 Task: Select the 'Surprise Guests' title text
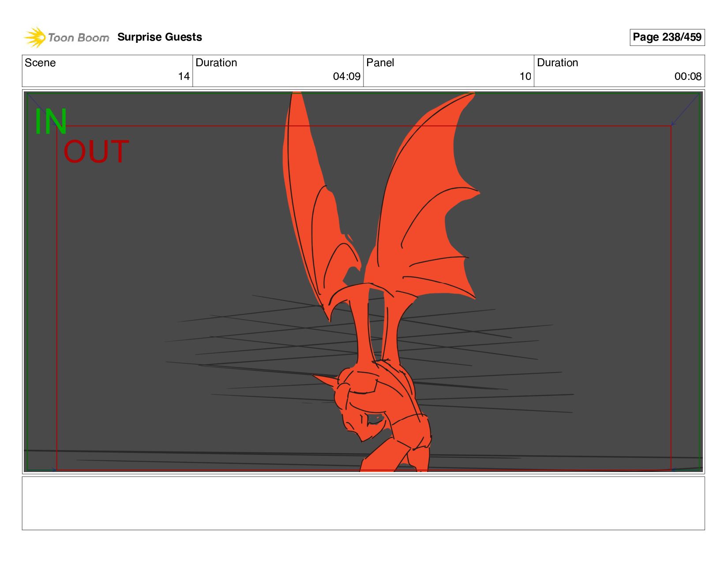click(x=160, y=37)
